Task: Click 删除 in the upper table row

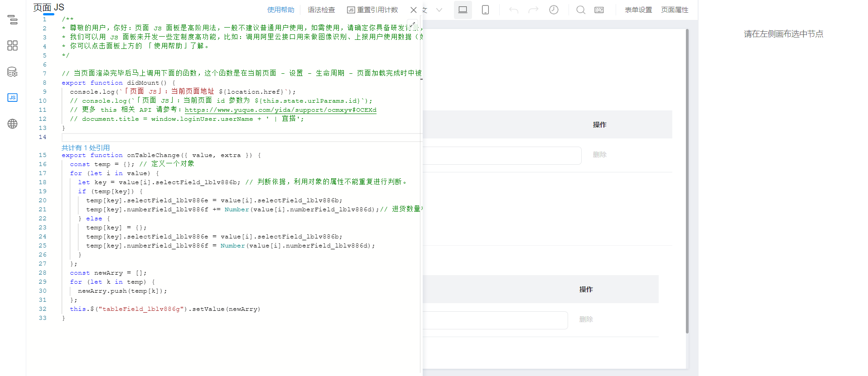Action: 600,155
